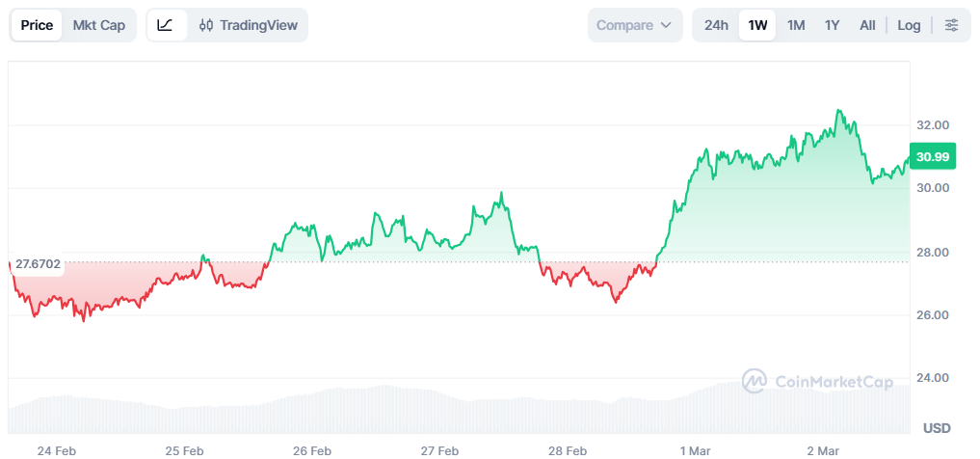Select the 24h time range

[x=716, y=25]
